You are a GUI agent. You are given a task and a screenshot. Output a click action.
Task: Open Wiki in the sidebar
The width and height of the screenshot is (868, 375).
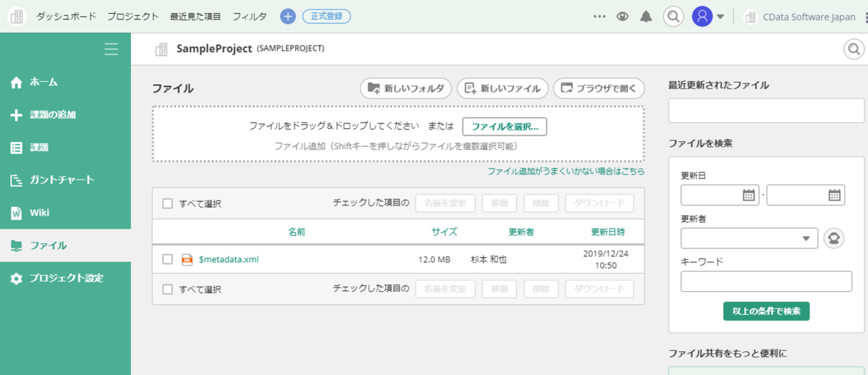[65, 213]
